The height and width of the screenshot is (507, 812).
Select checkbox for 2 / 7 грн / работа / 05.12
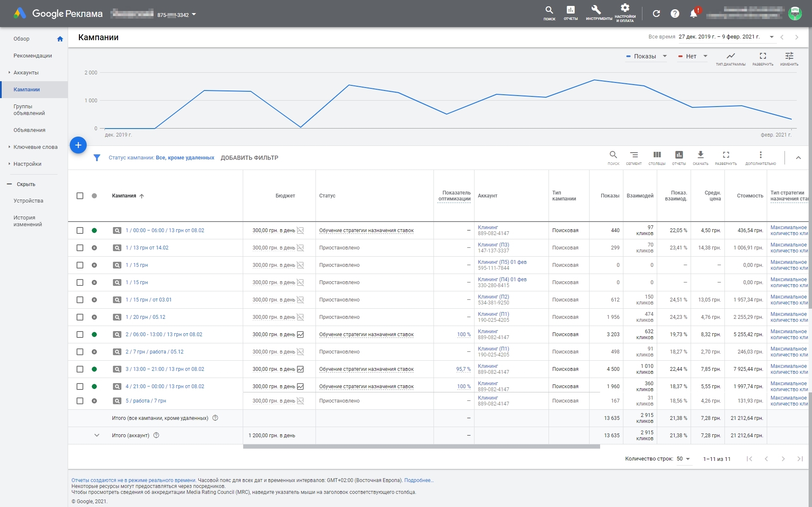80,352
